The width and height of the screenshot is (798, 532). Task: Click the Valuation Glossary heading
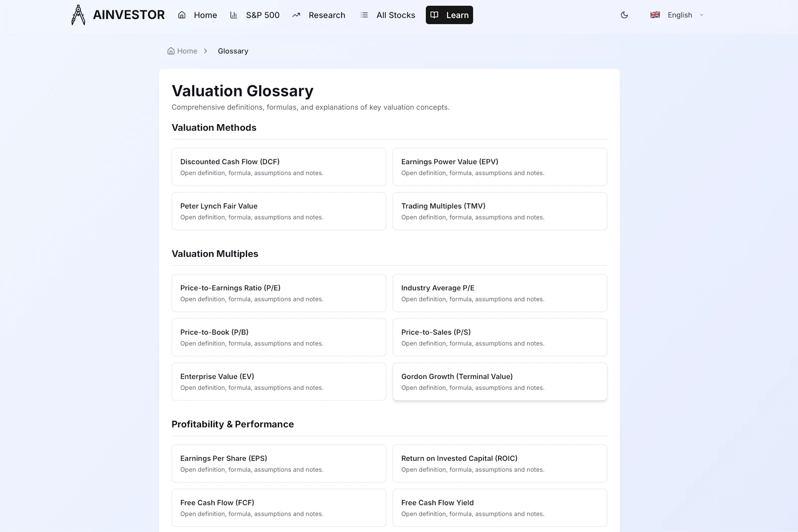[242, 91]
